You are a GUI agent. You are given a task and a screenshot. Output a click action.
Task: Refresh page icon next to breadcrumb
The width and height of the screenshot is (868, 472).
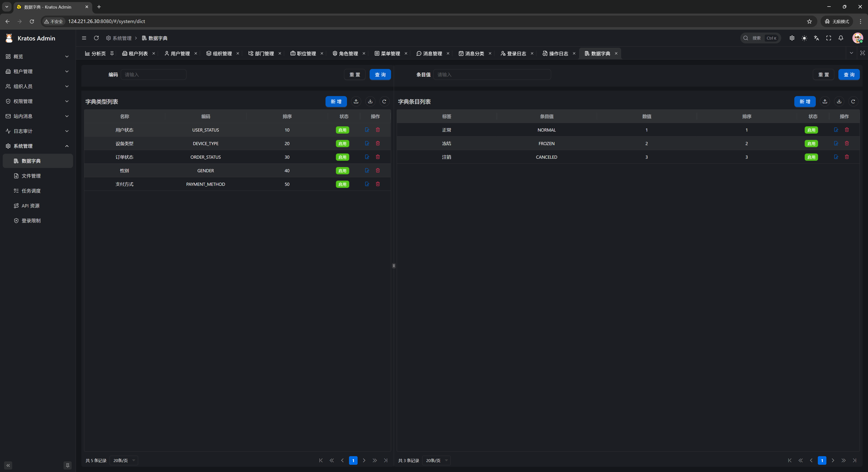click(x=96, y=38)
